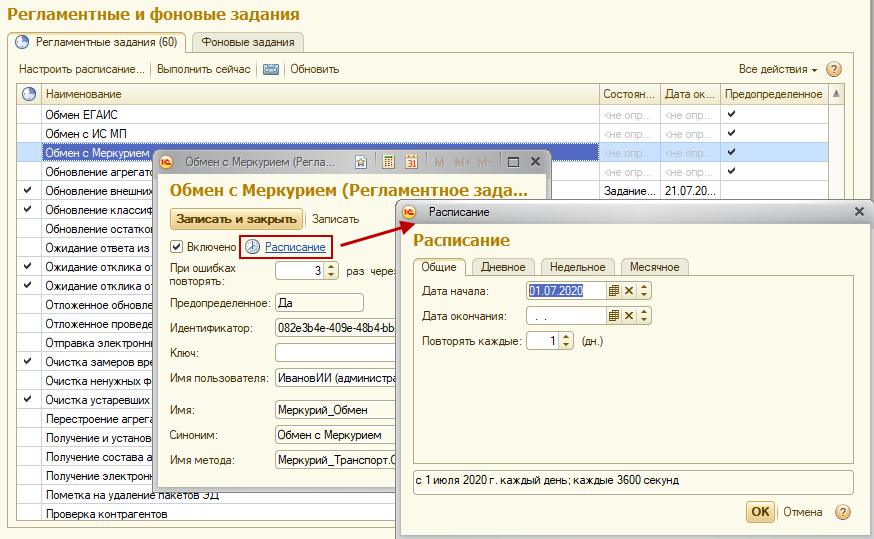Open the Все действия dropdown
The width and height of the screenshot is (874, 539).
click(778, 69)
